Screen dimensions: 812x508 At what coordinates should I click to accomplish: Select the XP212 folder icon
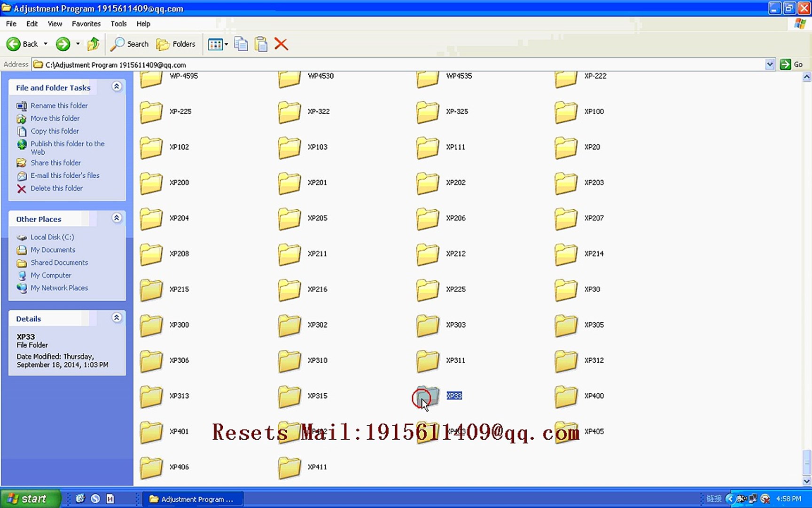pyautogui.click(x=428, y=254)
